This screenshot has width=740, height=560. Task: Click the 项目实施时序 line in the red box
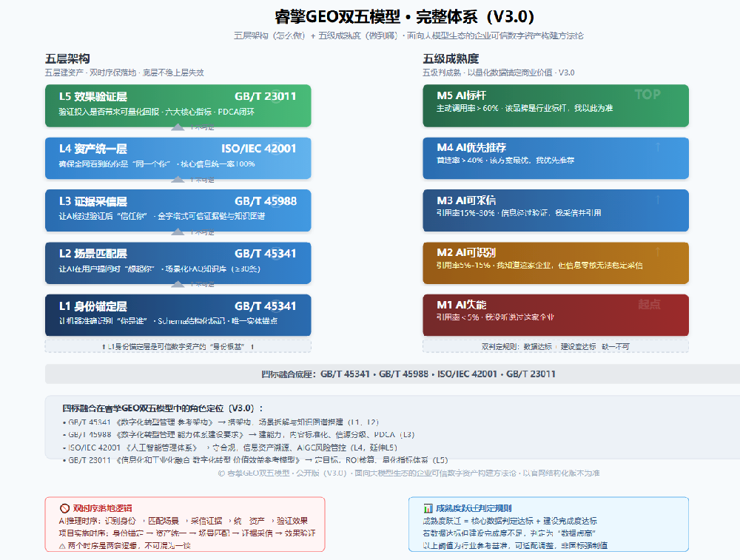[187, 533]
